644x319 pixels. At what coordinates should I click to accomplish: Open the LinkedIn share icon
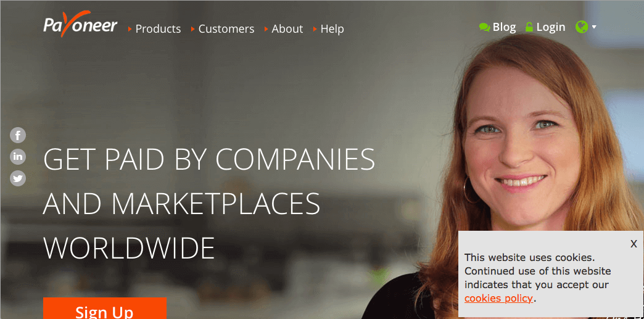point(18,157)
